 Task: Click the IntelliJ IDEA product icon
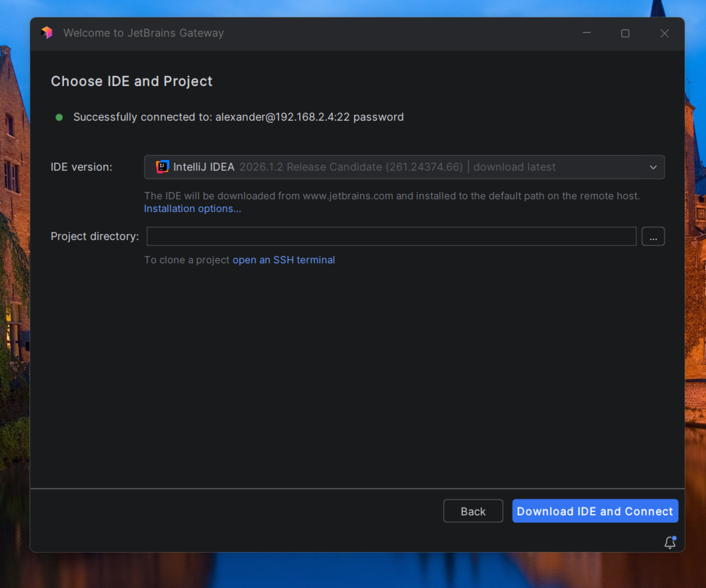tap(162, 167)
